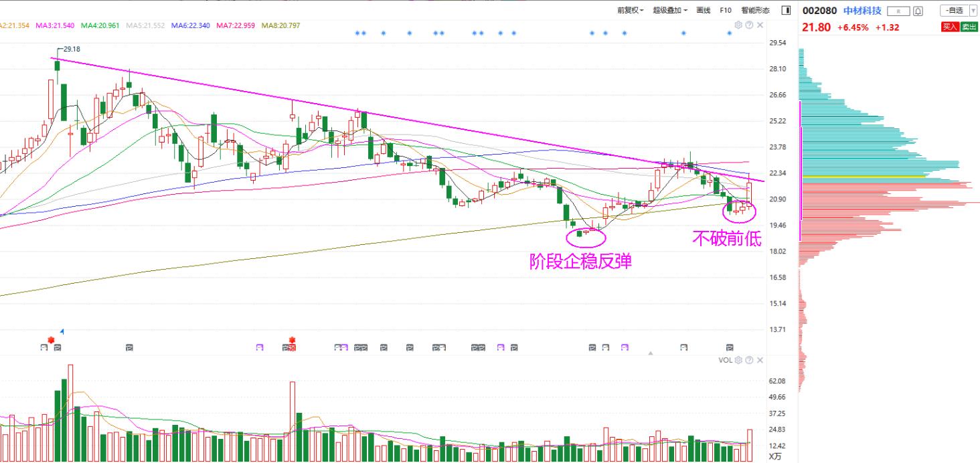Click the R margin tag beside 中材科技
The height and width of the screenshot is (463, 980).
click(x=898, y=11)
